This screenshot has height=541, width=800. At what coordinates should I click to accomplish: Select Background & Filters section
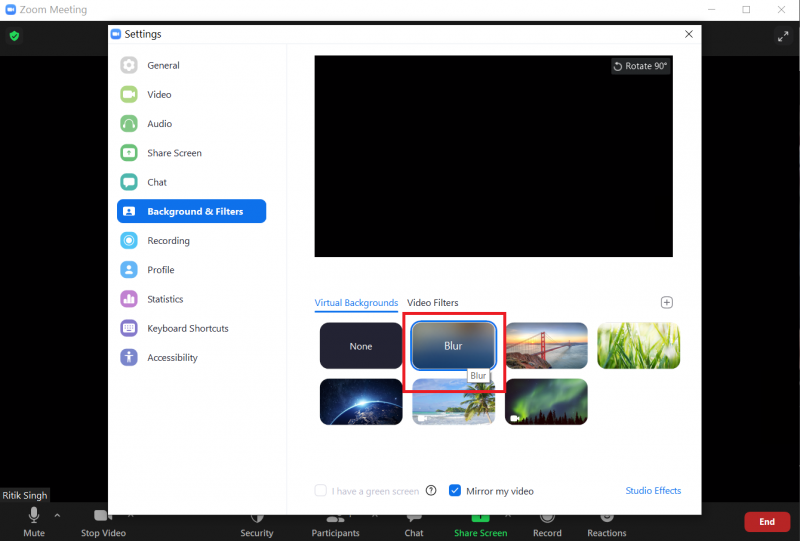(191, 211)
